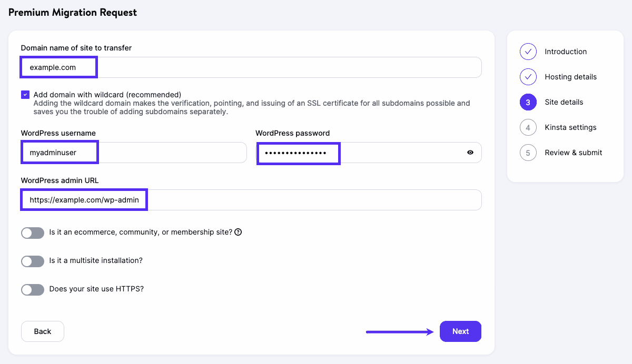Click the Back button
The width and height of the screenshot is (632, 364).
[x=42, y=331]
